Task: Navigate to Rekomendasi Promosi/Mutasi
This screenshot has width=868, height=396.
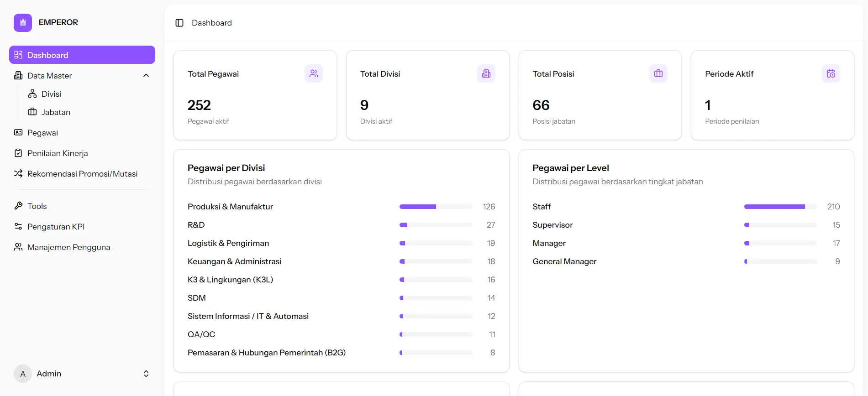Action: (x=82, y=173)
